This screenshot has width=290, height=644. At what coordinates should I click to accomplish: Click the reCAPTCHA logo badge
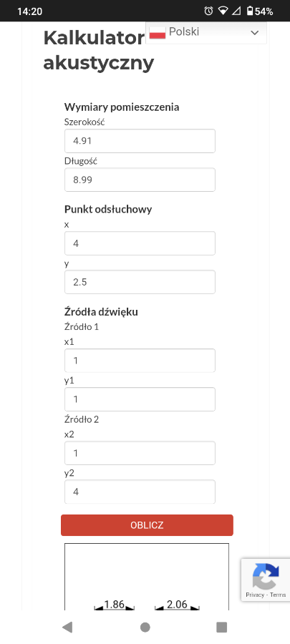pos(266,576)
